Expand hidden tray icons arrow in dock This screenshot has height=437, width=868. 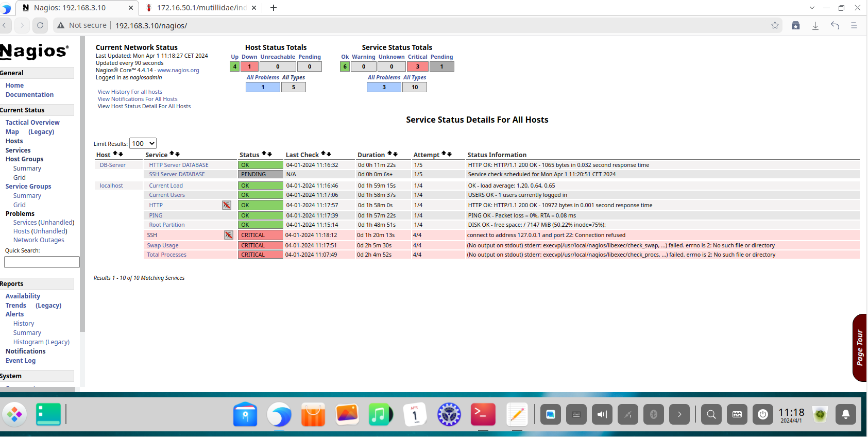click(679, 414)
